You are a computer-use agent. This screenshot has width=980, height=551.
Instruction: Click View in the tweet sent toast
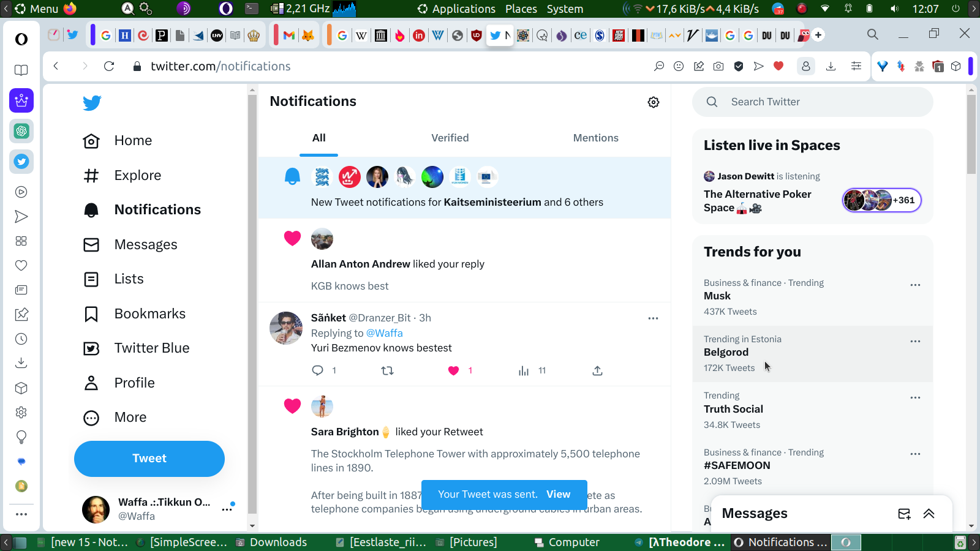pos(558,494)
